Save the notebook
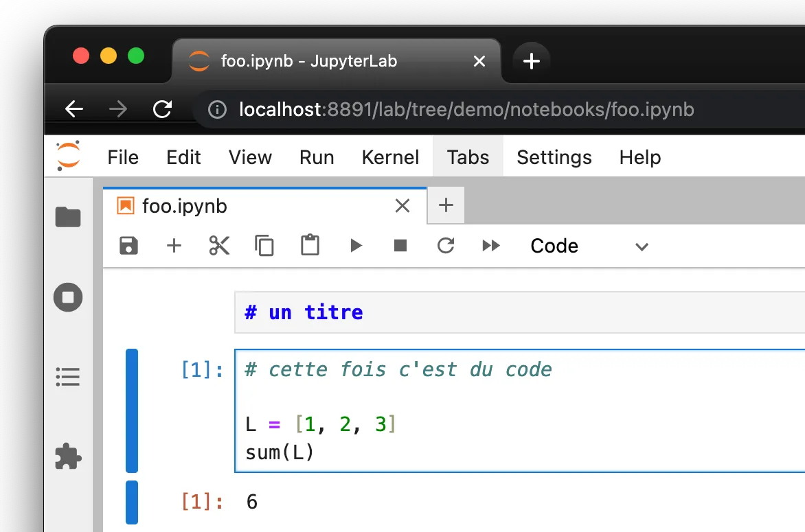The width and height of the screenshot is (805, 532). pos(128,246)
